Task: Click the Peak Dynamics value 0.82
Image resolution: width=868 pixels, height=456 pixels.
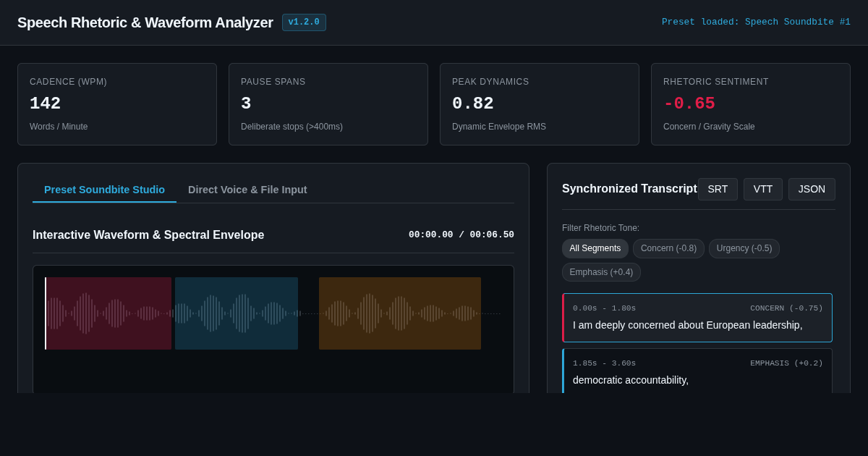Action: click(x=473, y=104)
